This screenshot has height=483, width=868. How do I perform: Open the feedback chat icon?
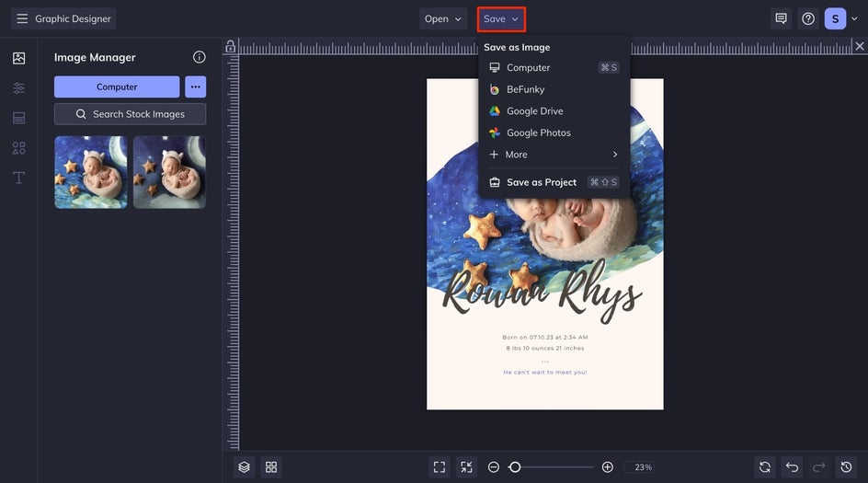(x=781, y=18)
